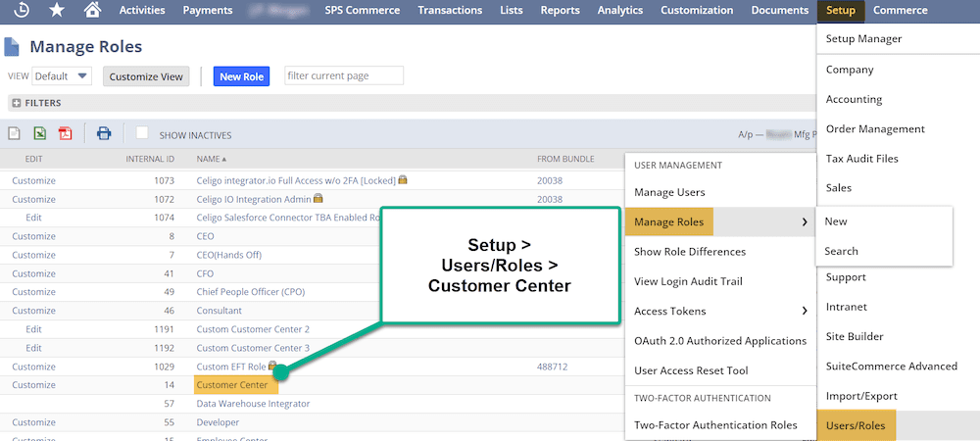Print the roles list icon

coord(104,133)
